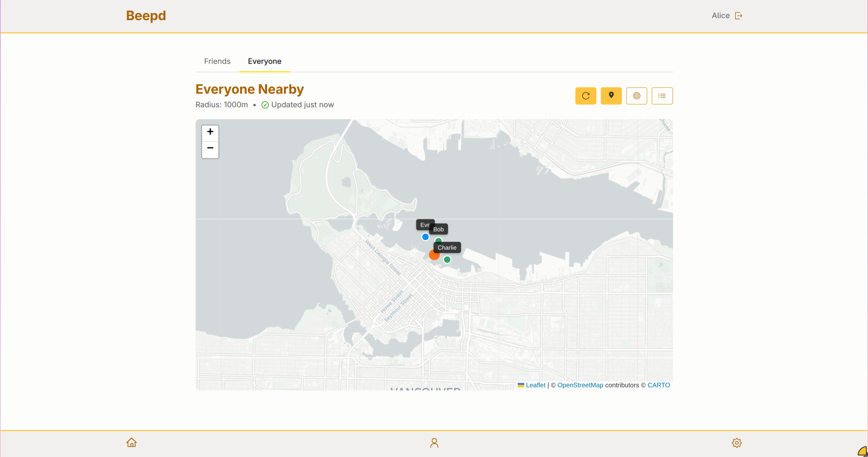Open the CARTO attribution link

(x=658, y=385)
